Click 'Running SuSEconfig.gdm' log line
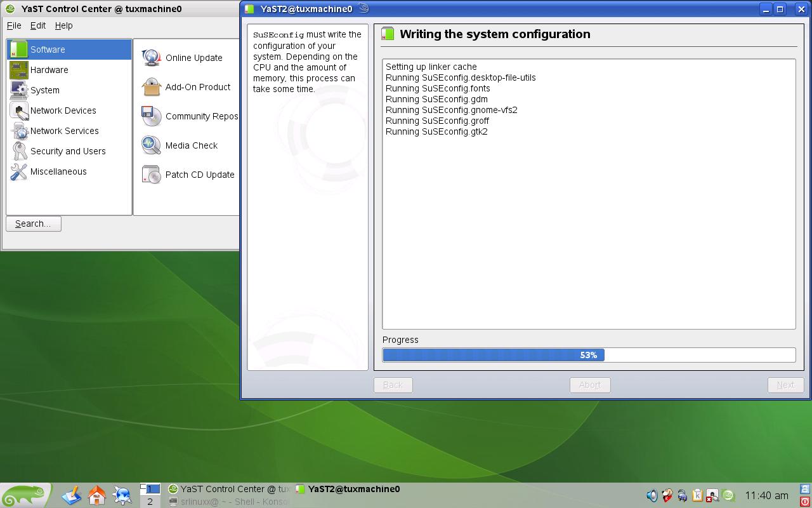 436,99
